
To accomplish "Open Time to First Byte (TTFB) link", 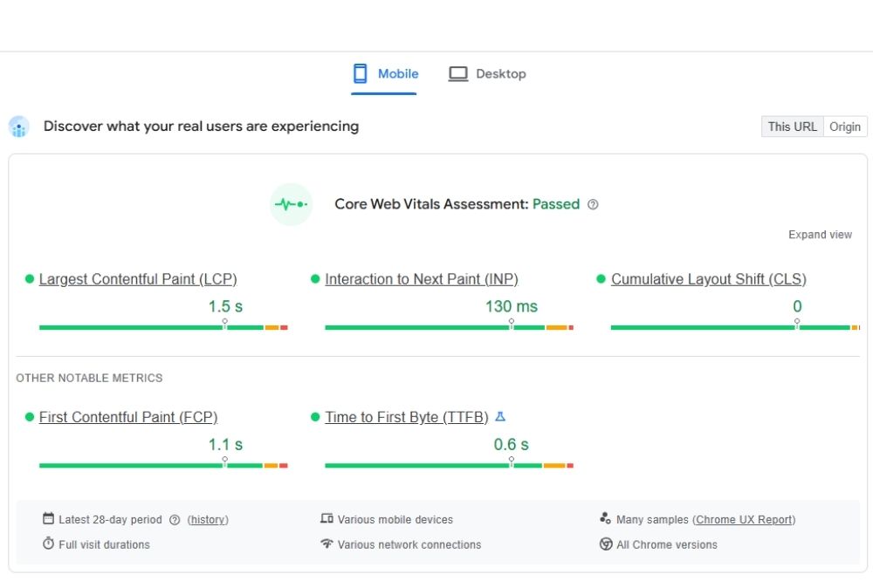I will pos(407,417).
